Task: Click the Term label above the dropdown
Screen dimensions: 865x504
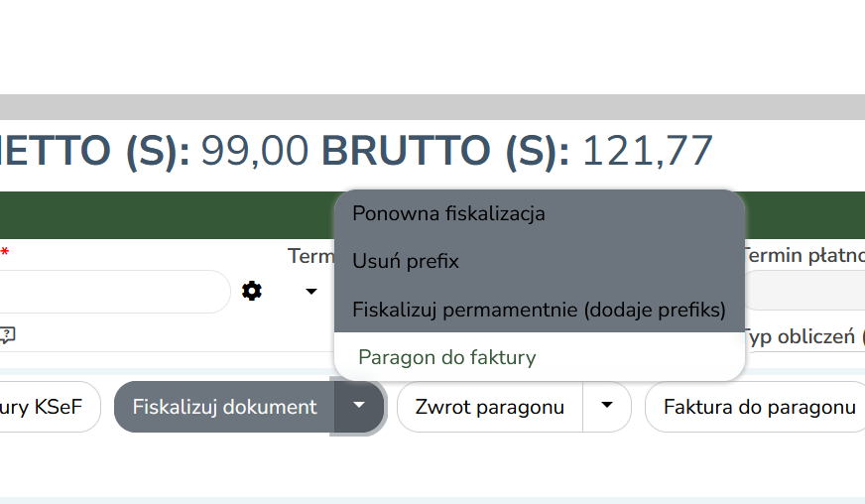Action: pos(309,257)
